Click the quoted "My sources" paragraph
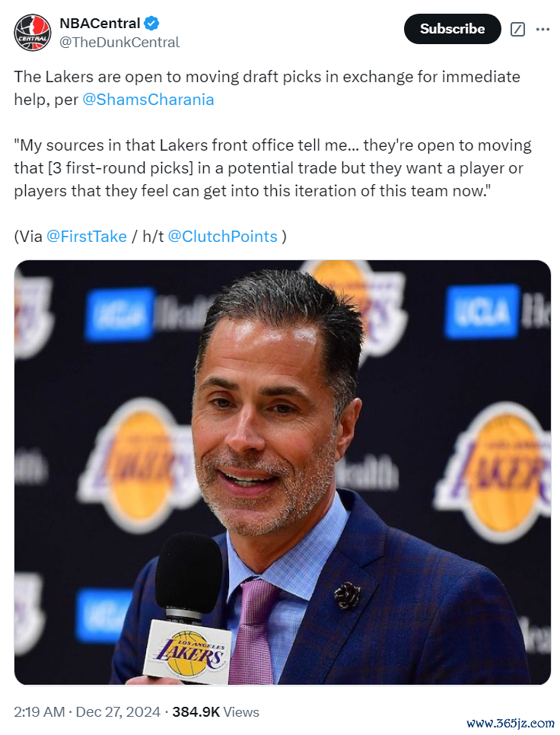This screenshot has width=560, height=735. [x=272, y=168]
